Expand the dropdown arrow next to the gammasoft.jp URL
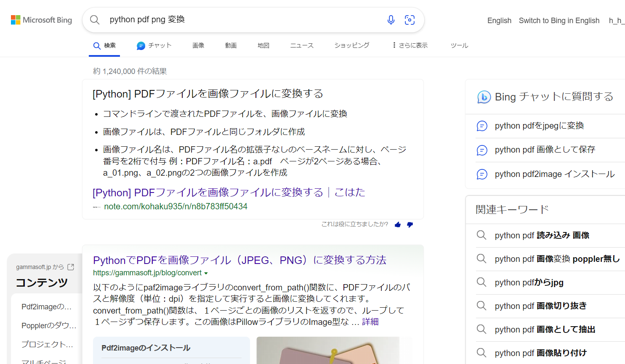Screen dimensions: 625x364 (x=206, y=273)
